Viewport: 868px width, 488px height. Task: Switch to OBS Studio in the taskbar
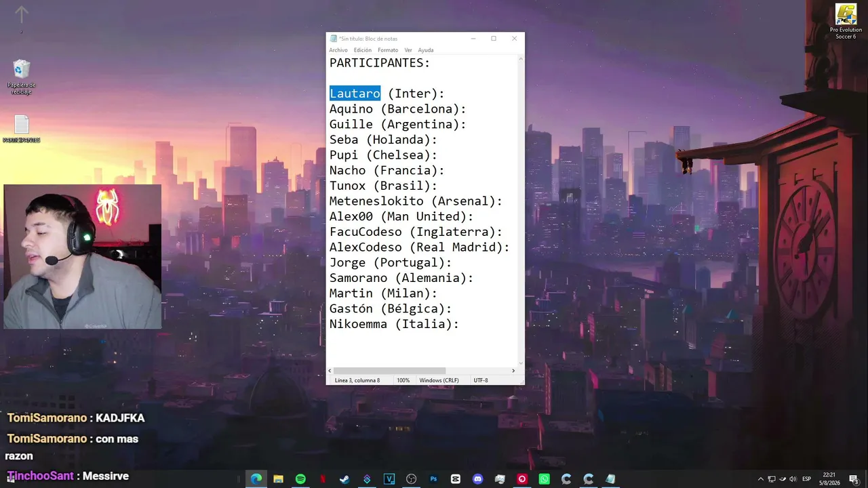(x=411, y=479)
